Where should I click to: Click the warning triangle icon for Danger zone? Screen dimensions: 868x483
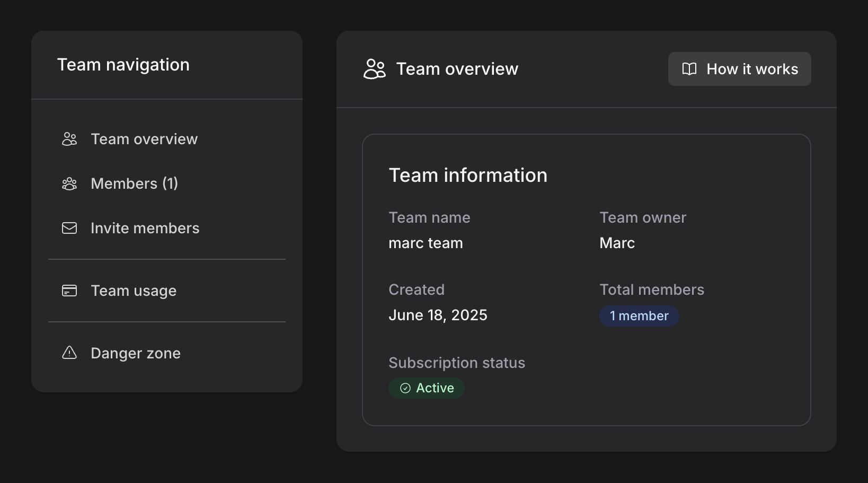[69, 353]
